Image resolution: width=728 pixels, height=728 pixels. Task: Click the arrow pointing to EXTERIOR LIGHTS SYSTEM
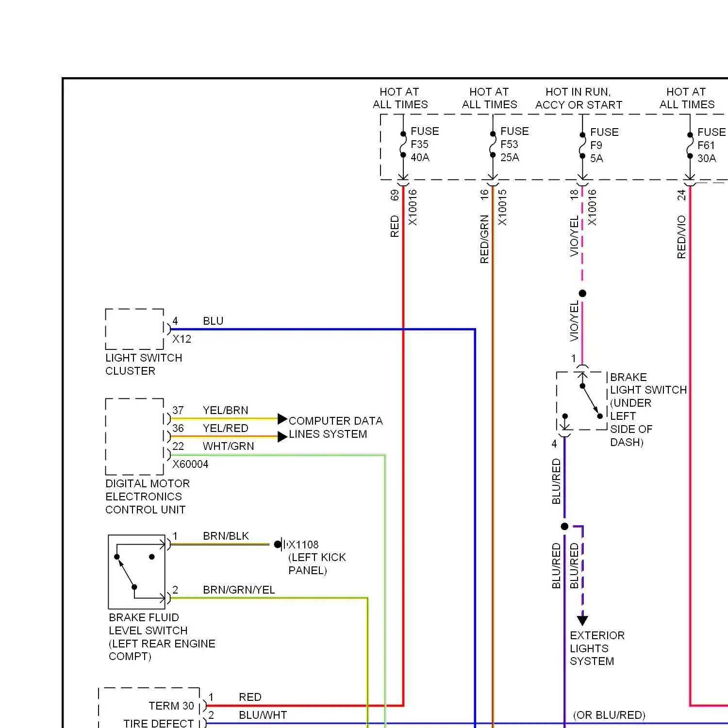pyautogui.click(x=582, y=621)
